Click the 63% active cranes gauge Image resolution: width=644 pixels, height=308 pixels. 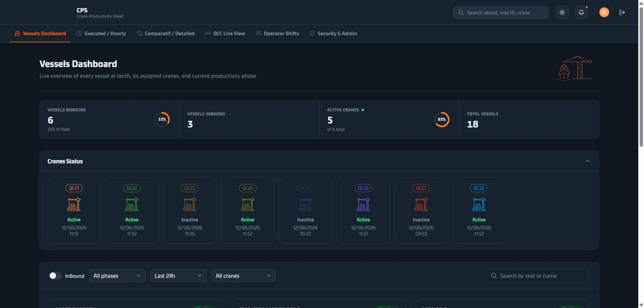442,119
